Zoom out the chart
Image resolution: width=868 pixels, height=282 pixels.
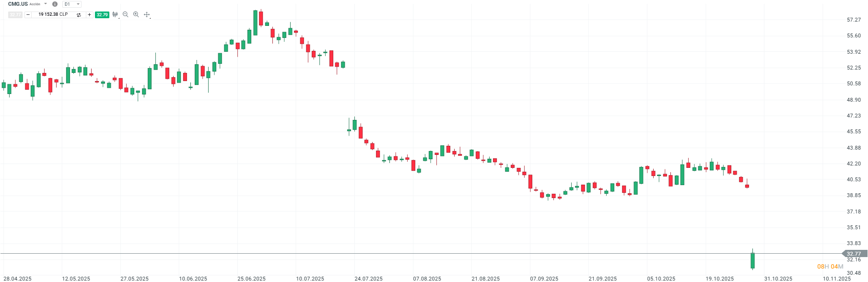coord(126,15)
